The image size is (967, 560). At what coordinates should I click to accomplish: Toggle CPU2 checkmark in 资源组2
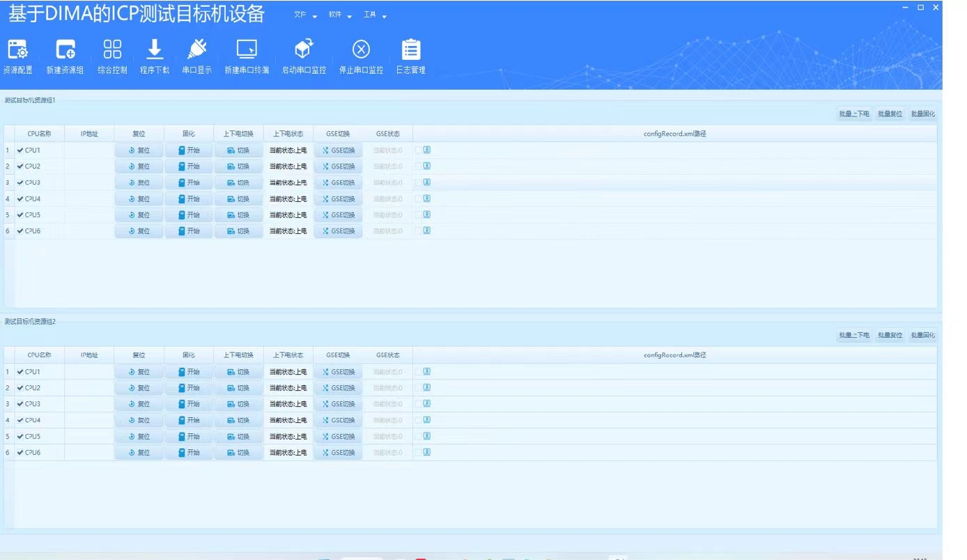(x=20, y=388)
